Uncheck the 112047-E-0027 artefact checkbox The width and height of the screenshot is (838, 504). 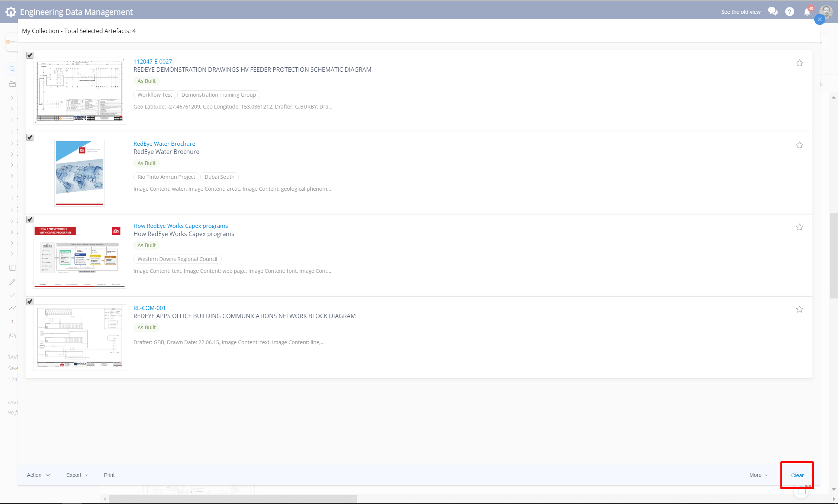coord(30,55)
